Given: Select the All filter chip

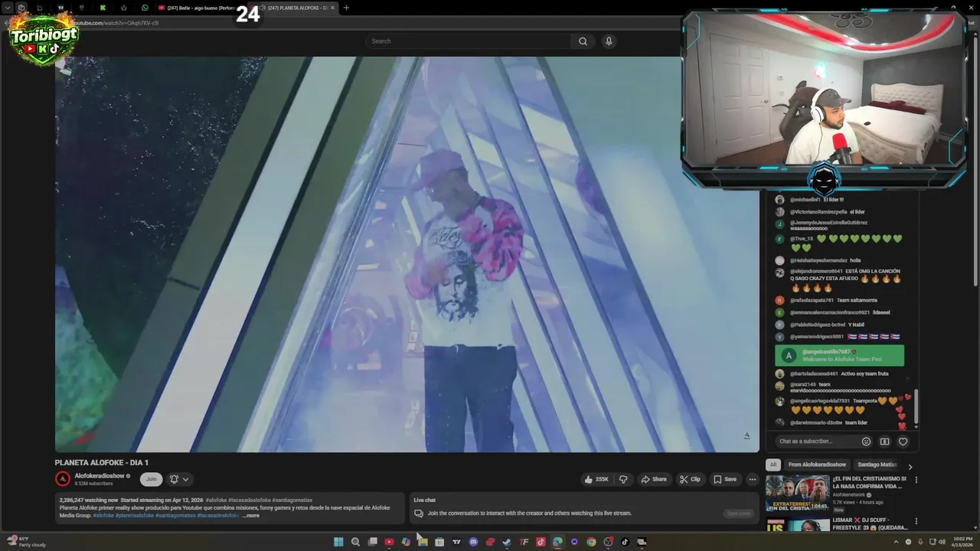Looking at the screenshot, I should click(773, 465).
